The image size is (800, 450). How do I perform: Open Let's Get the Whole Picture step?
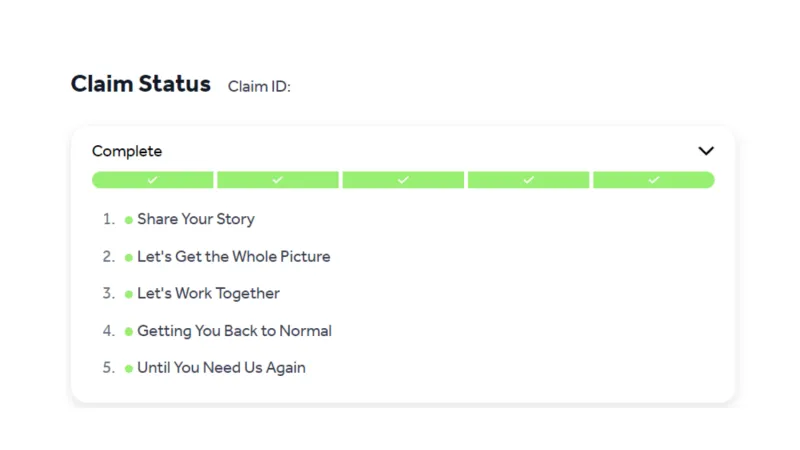pyautogui.click(x=234, y=257)
